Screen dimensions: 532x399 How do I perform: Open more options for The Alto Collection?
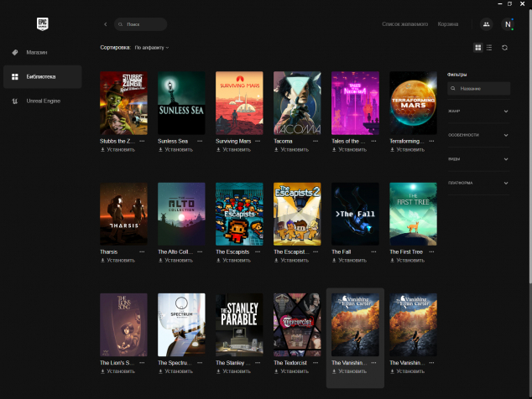[200, 251]
